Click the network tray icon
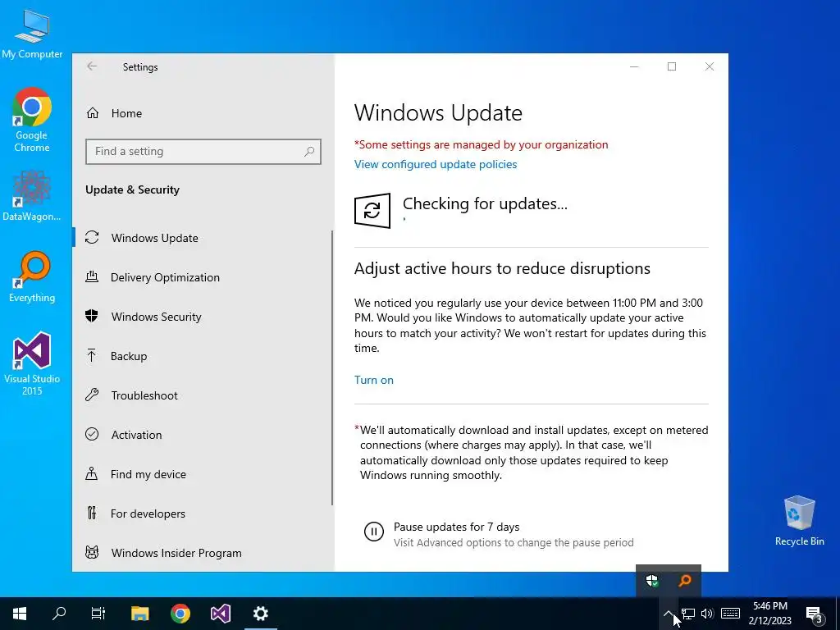The image size is (840, 630). point(688,614)
